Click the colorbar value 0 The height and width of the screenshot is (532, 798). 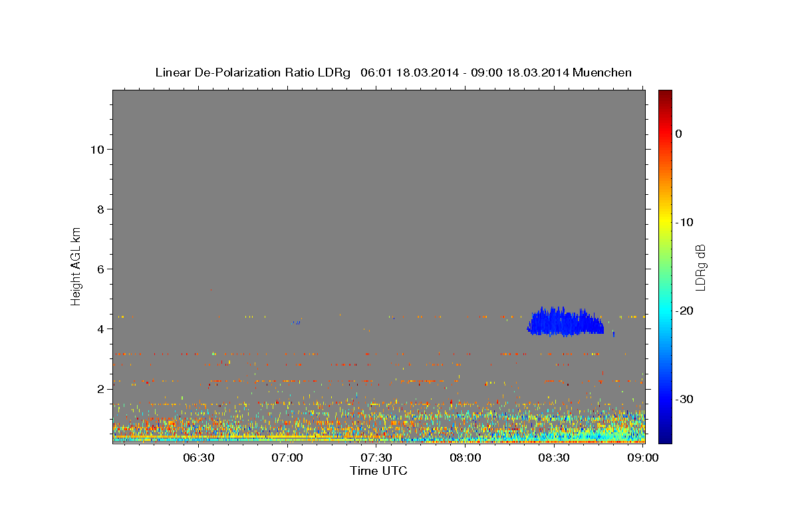click(679, 134)
